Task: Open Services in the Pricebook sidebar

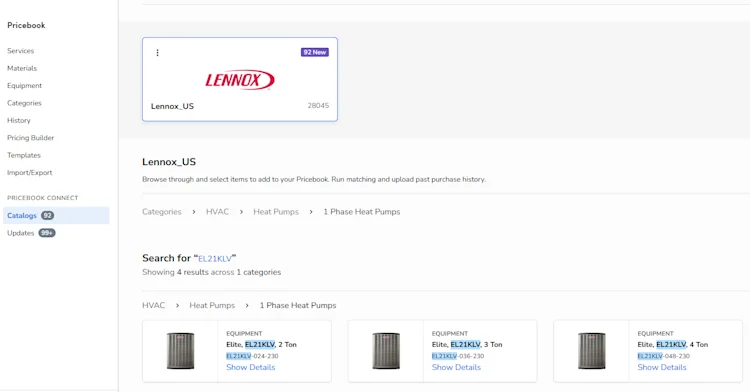Action: (21, 51)
